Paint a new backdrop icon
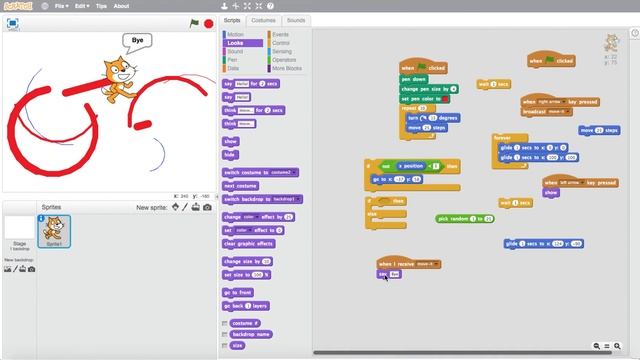The height and width of the screenshot is (360, 640). coord(16,269)
